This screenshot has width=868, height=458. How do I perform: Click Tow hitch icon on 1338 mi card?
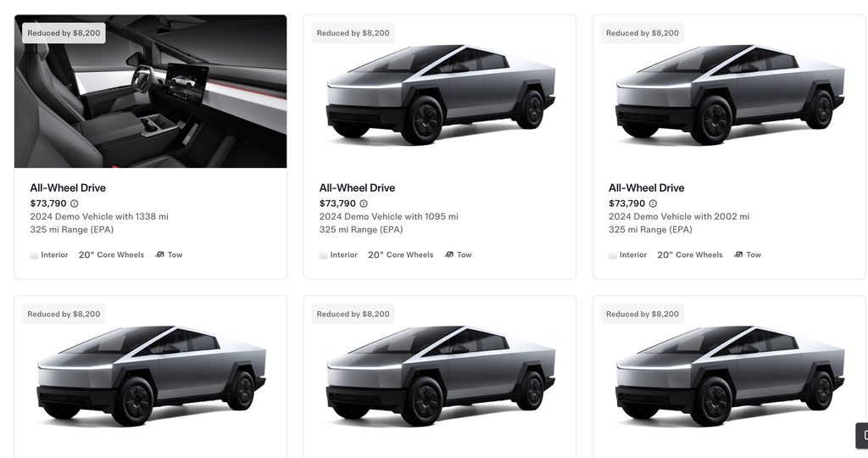pyautogui.click(x=159, y=254)
